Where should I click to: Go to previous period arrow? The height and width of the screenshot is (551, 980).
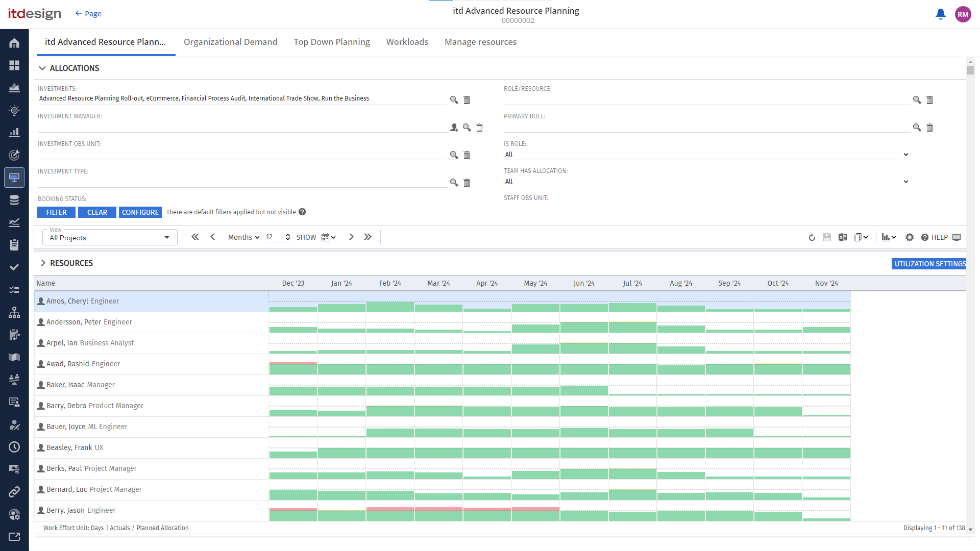point(213,237)
